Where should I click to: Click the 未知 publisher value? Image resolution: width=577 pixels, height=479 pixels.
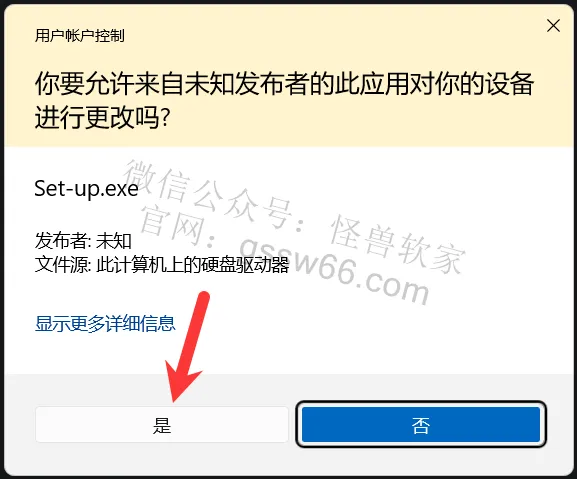tap(114, 241)
